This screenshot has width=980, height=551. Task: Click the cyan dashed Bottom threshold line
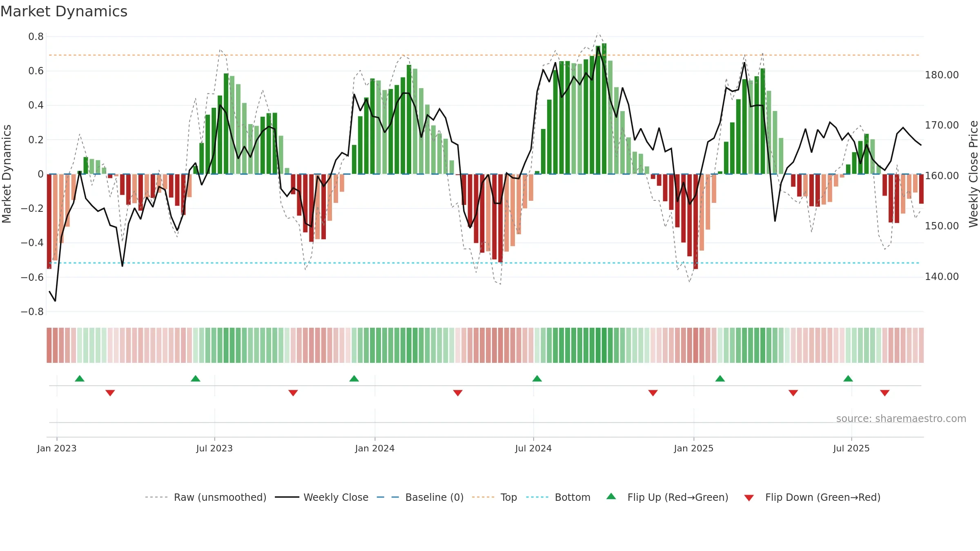(x=485, y=263)
